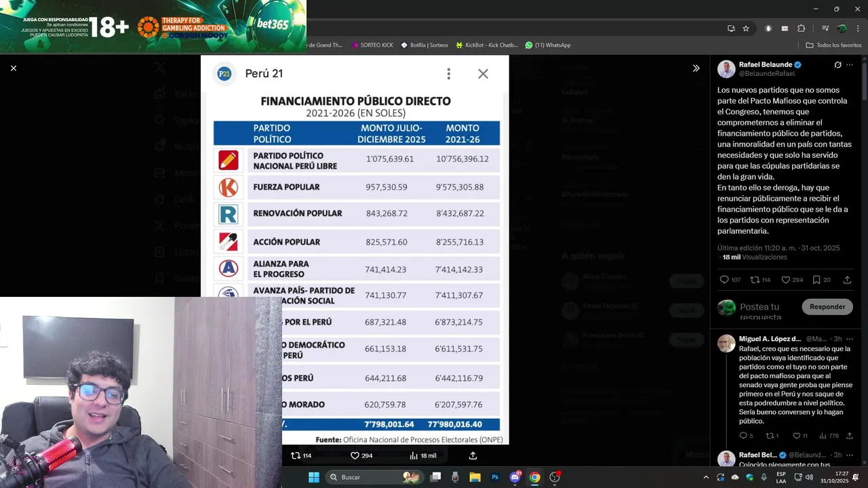Open the 'KickBot - Kick Chatb...' bookmark
This screenshot has height=488, width=868.
[487, 45]
